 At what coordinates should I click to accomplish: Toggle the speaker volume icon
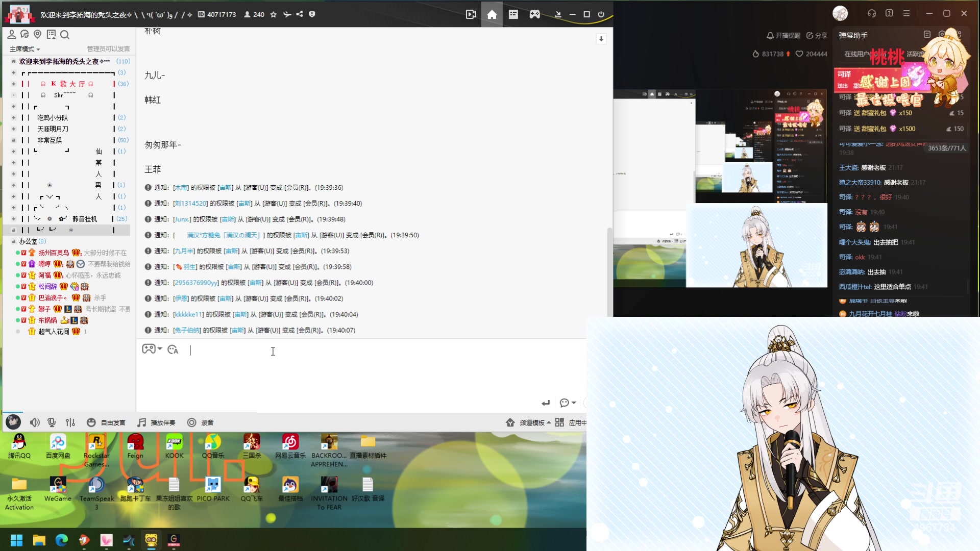(x=35, y=422)
